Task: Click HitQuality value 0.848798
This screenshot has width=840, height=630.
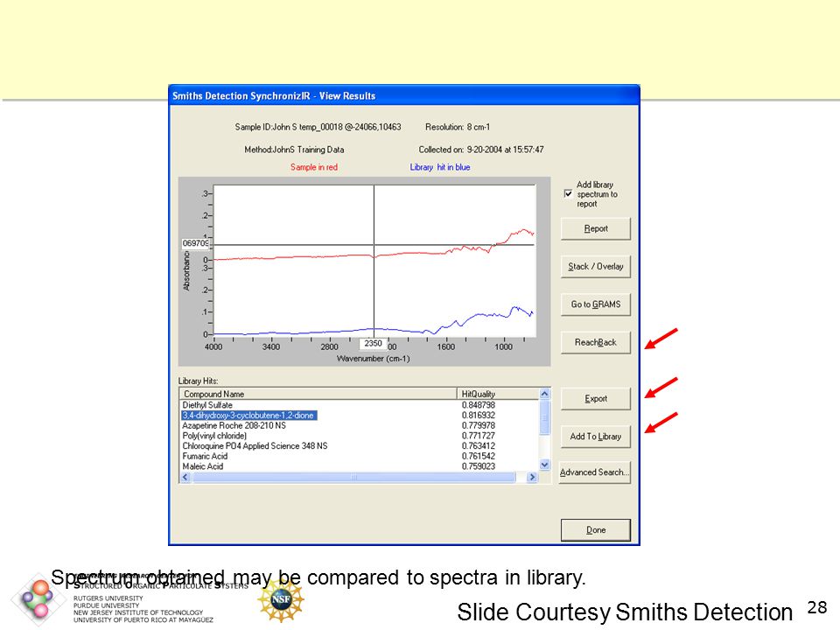Action: (x=479, y=405)
